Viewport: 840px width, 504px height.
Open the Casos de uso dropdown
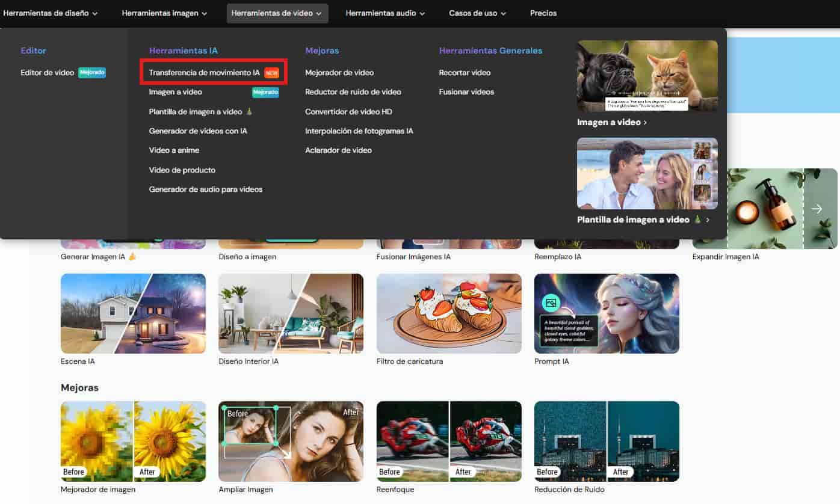point(477,13)
